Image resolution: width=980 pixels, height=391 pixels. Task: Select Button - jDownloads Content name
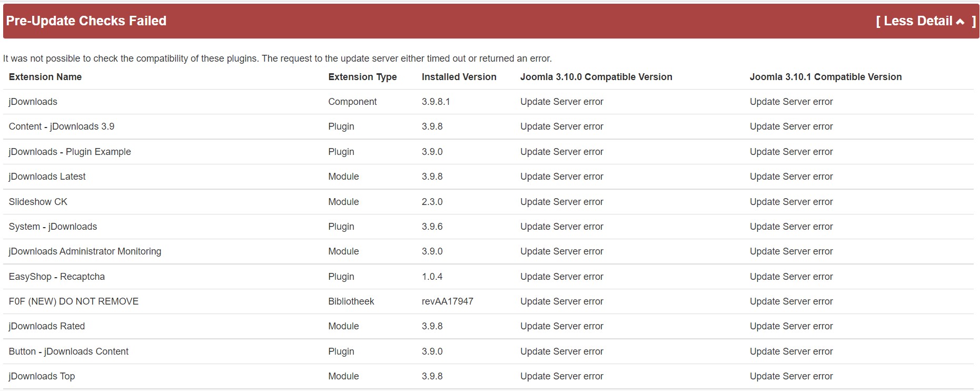68,351
